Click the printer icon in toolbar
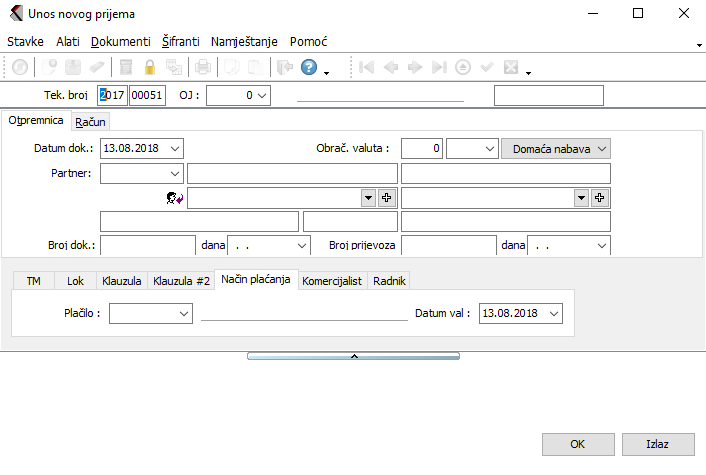This screenshot has width=706, height=475. [x=203, y=67]
